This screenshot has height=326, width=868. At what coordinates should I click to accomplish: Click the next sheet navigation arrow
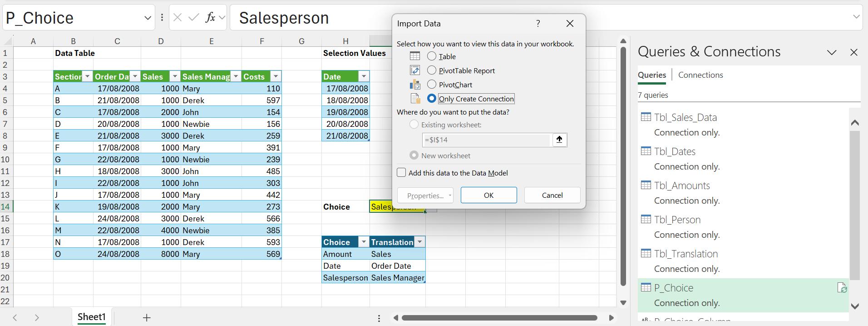pos(37,318)
